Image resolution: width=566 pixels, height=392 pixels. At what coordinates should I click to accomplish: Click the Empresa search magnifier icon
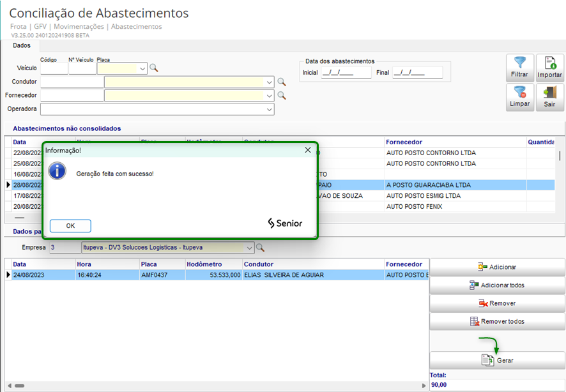coord(260,248)
